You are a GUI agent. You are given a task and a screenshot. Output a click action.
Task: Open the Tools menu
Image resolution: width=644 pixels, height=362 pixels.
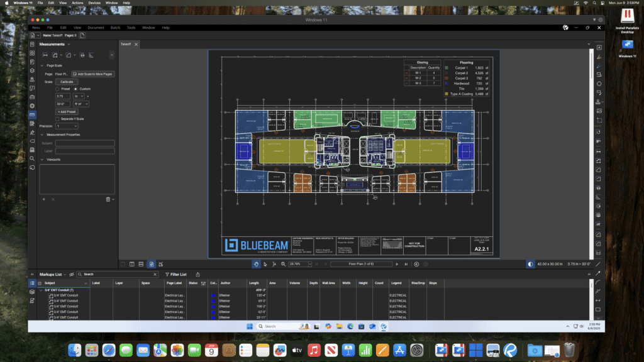click(x=131, y=27)
